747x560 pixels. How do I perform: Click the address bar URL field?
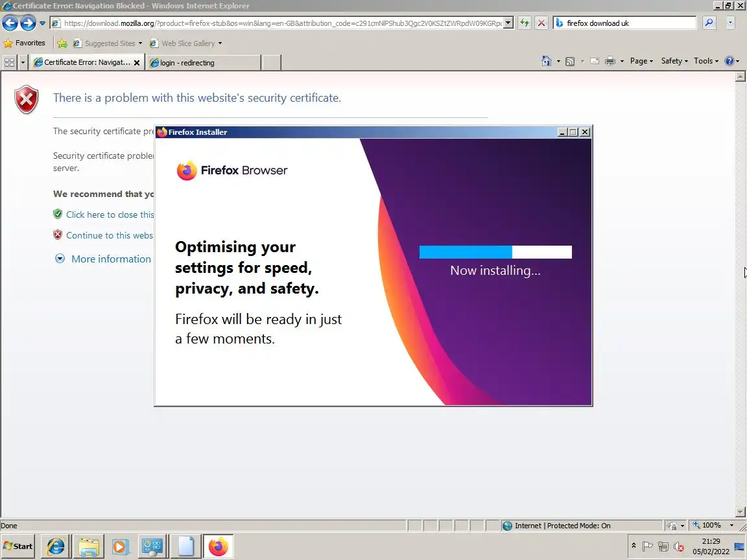pos(277,23)
